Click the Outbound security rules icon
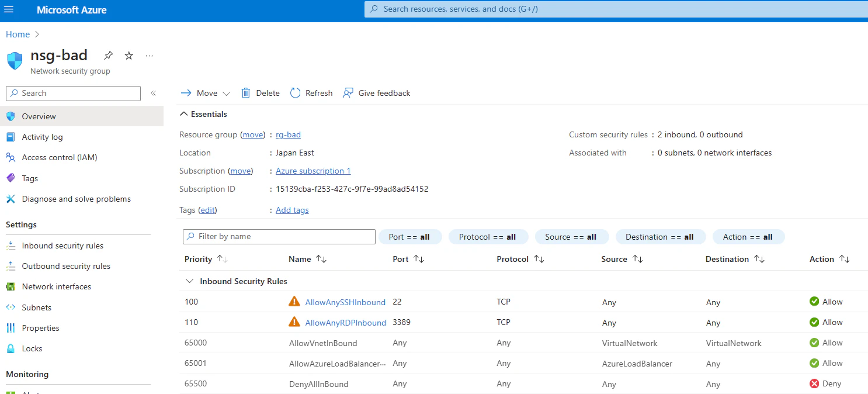868x394 pixels. click(11, 266)
